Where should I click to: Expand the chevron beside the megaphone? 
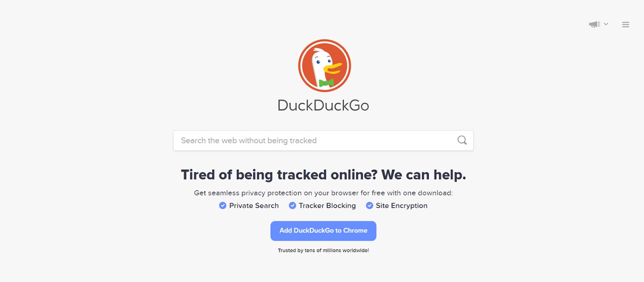pyautogui.click(x=606, y=24)
